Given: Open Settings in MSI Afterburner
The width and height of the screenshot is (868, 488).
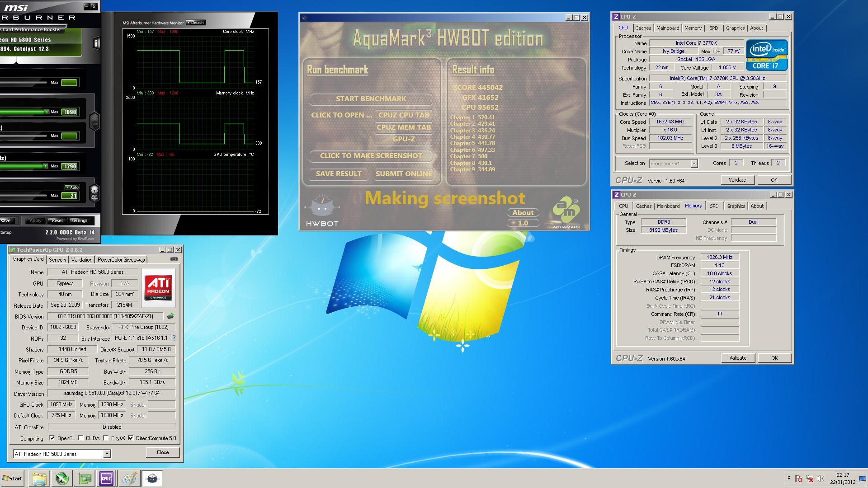Looking at the screenshot, I should 79,221.
